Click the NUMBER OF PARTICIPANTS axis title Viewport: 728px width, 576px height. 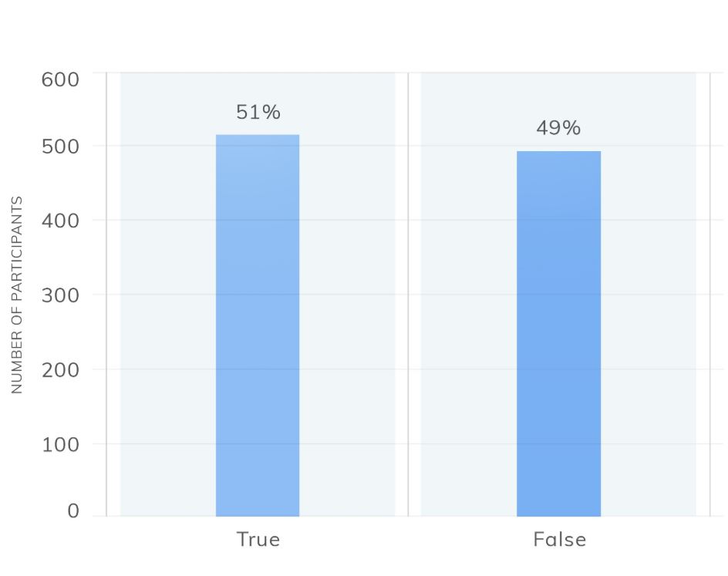coord(17,295)
